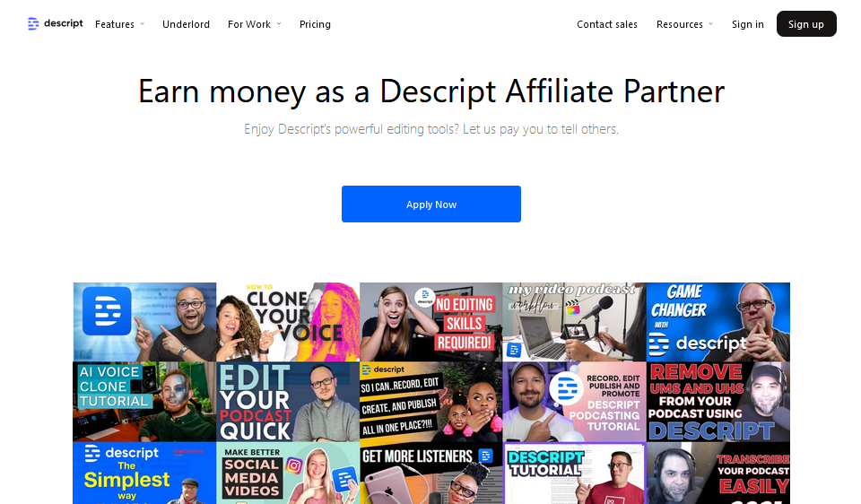
Task: Click the Sign in link
Action: click(747, 24)
